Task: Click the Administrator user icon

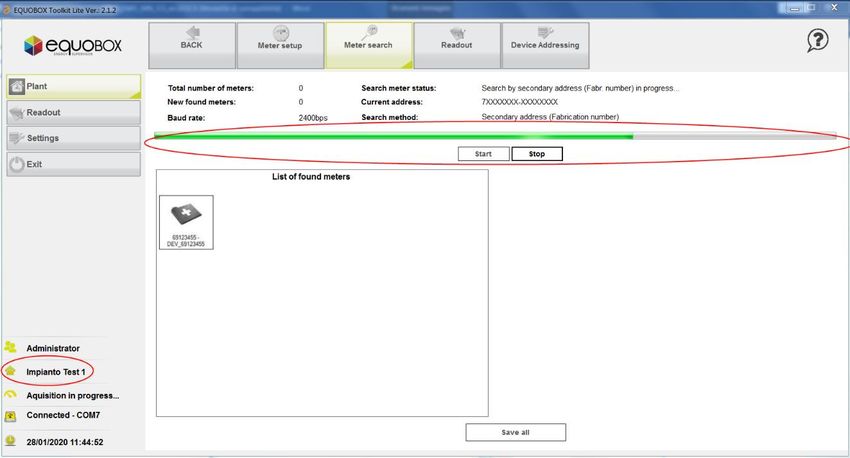Action: coord(10,346)
